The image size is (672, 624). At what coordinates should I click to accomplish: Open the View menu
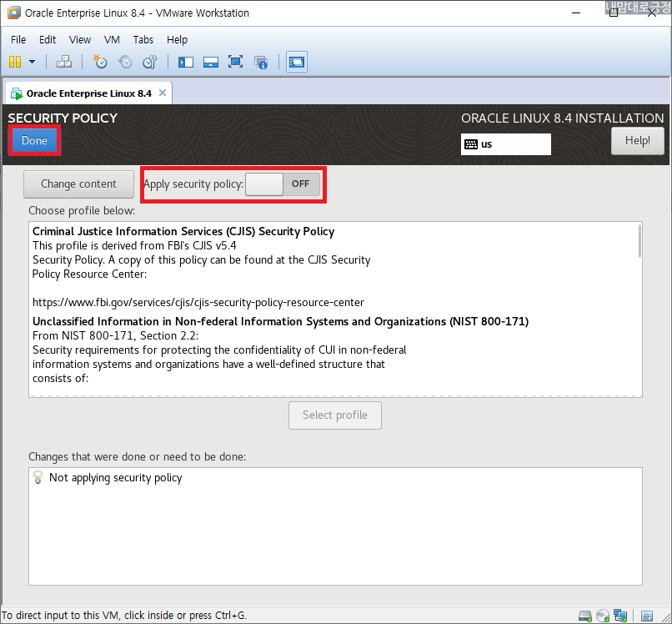tap(80, 40)
